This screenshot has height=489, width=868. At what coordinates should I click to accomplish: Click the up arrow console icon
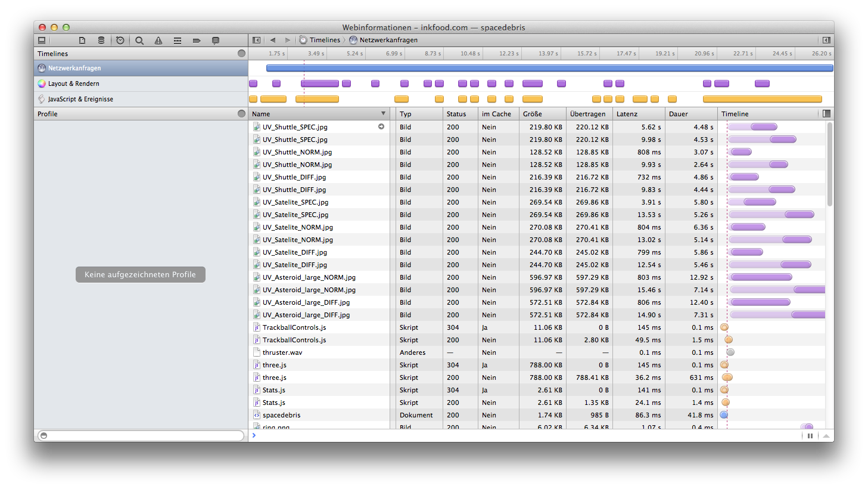(x=826, y=436)
